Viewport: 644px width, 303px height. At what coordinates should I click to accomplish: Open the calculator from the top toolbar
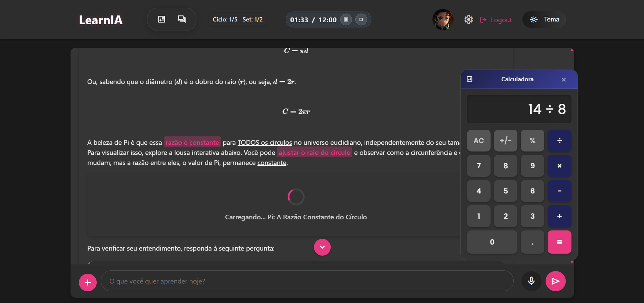pos(162,19)
